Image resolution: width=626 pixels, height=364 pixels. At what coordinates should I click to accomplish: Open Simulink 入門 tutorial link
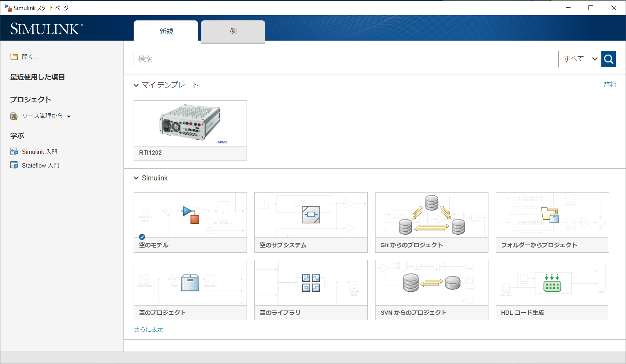pos(39,152)
